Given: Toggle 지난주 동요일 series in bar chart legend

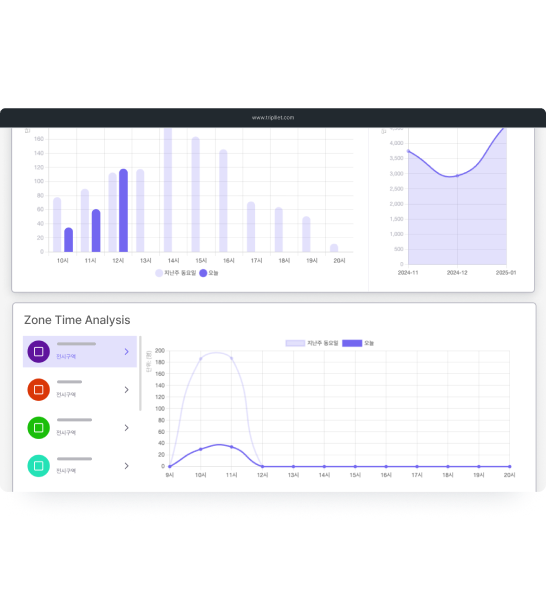Looking at the screenshot, I should (x=176, y=273).
